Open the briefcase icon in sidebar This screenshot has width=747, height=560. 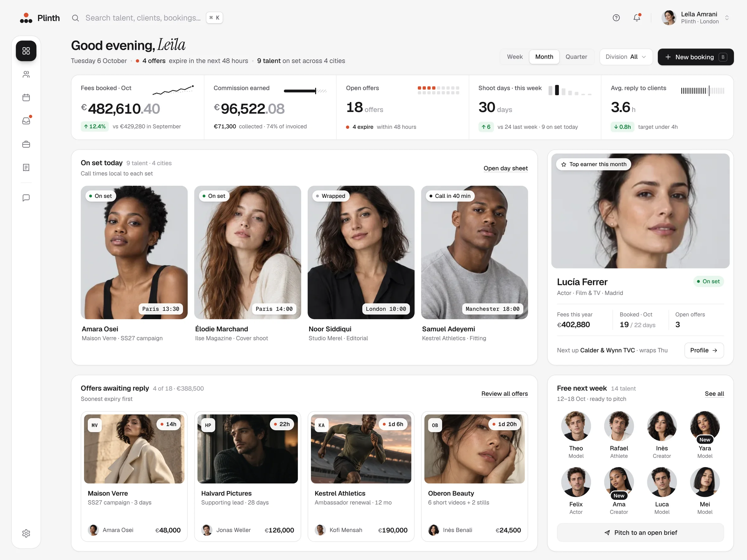(x=26, y=144)
